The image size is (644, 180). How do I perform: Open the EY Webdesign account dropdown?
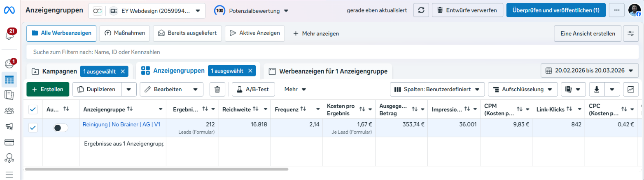pyautogui.click(x=147, y=10)
